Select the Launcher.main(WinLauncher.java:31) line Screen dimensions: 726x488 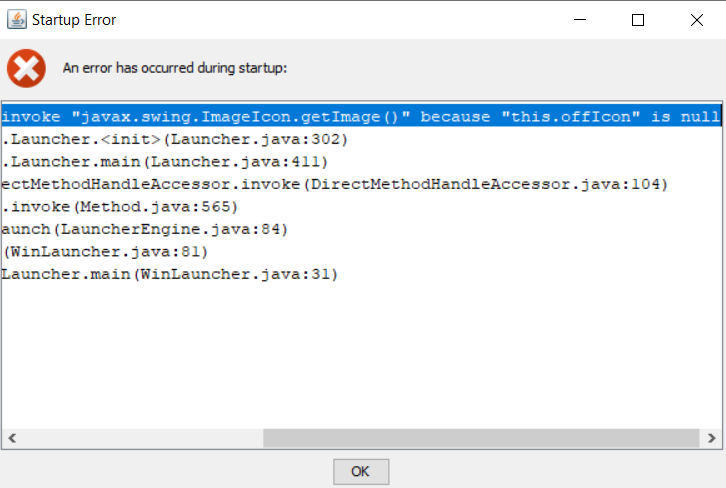(x=170, y=273)
